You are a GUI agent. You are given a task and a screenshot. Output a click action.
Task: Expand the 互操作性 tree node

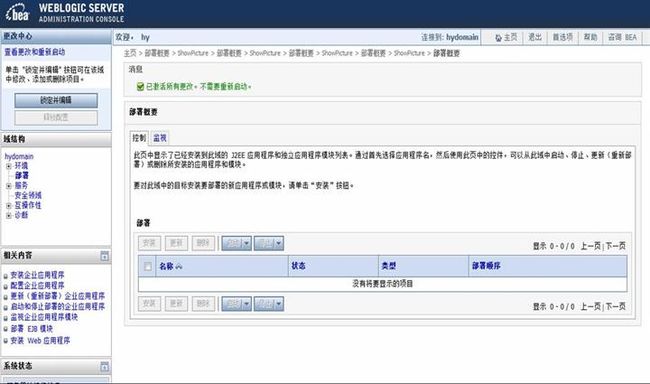(x=9, y=206)
